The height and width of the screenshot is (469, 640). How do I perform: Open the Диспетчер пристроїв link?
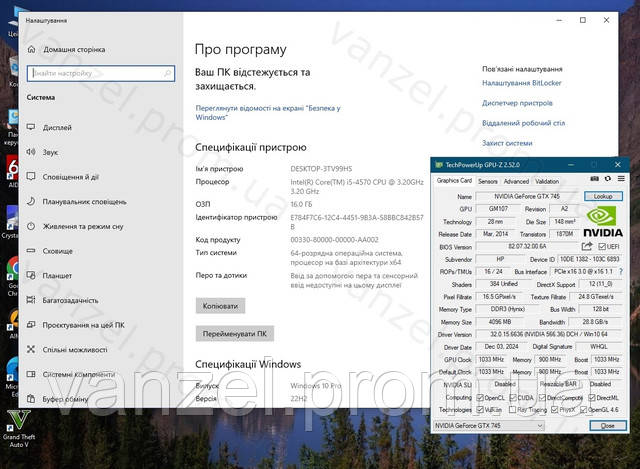point(517,103)
